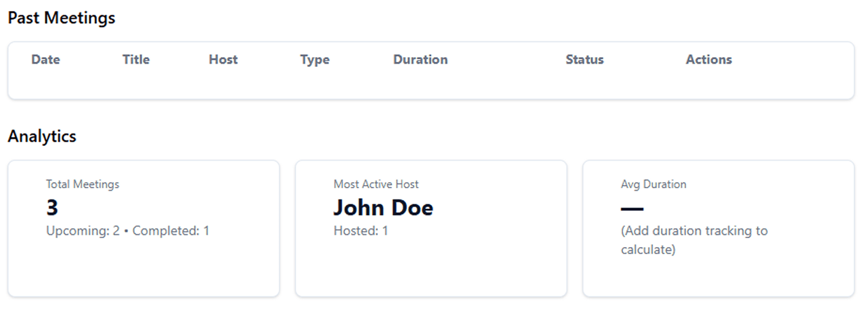Click the Past Meetings heading

pos(61,18)
